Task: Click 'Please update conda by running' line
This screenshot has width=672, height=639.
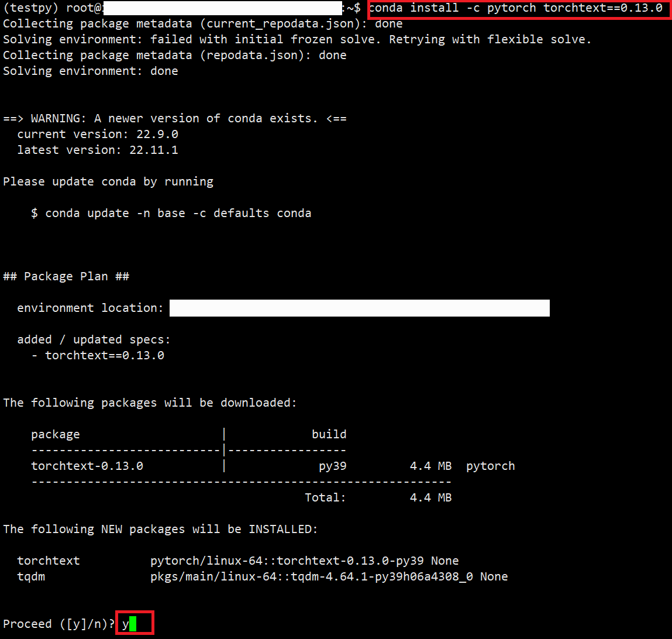Action: click(x=108, y=182)
